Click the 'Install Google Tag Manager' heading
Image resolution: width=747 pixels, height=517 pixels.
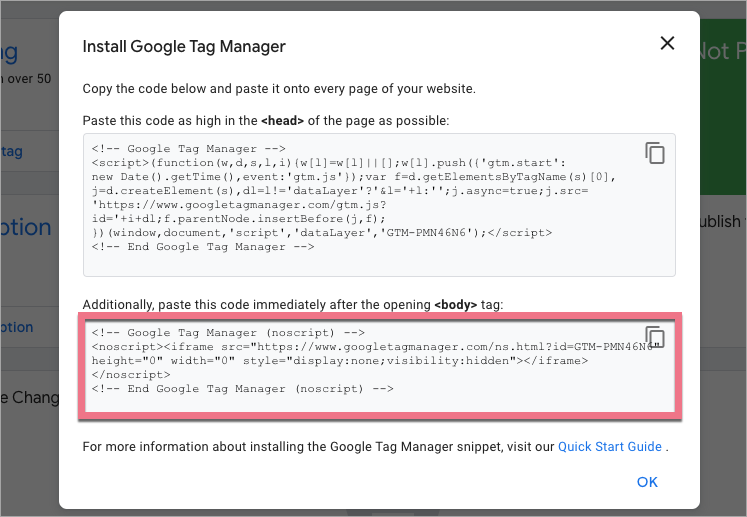pyautogui.click(x=184, y=46)
